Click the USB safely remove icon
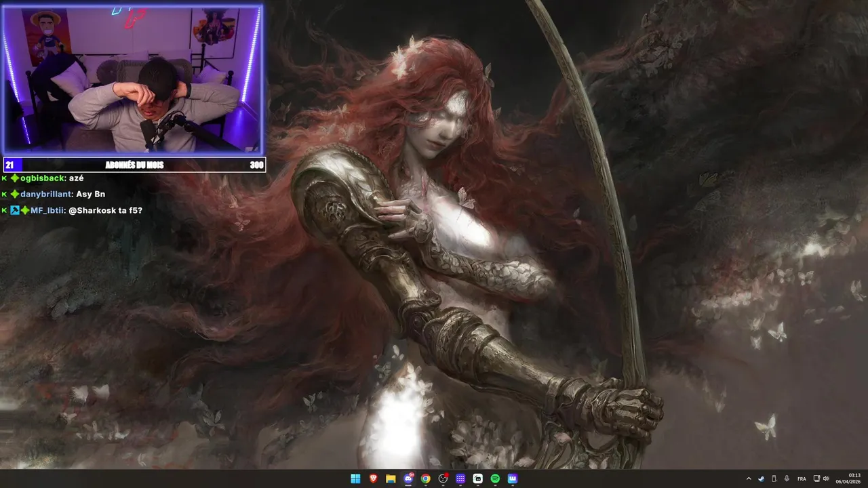 (774, 479)
